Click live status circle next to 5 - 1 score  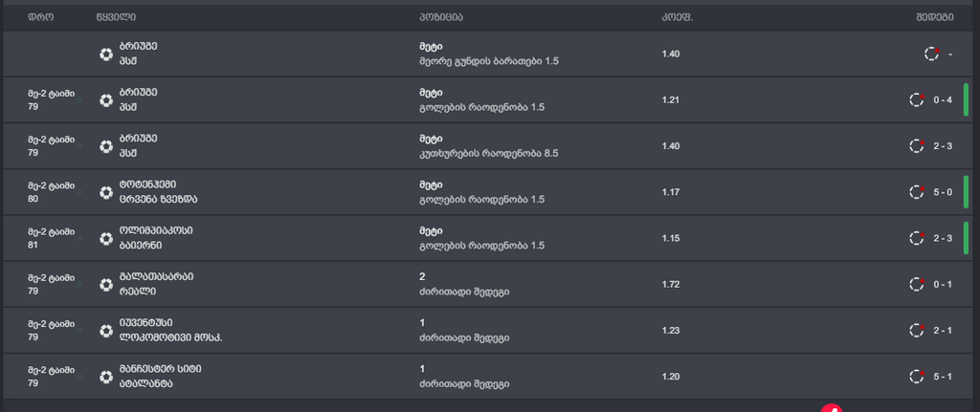916,377
